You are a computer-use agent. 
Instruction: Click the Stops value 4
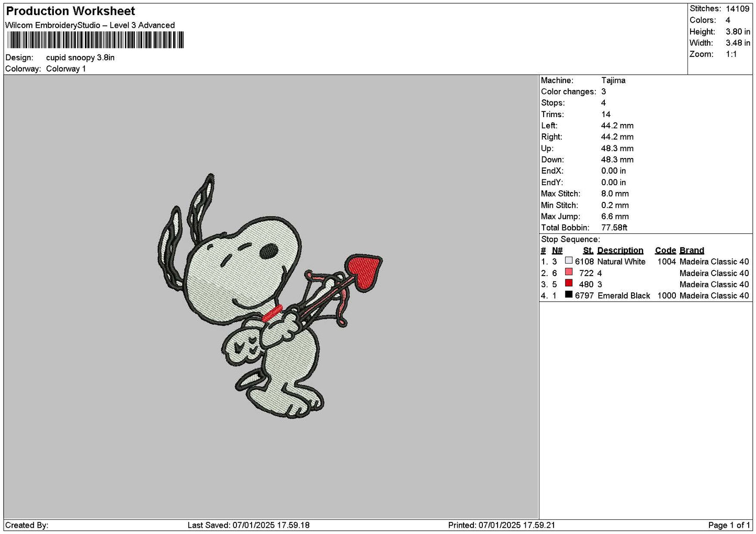(x=603, y=103)
